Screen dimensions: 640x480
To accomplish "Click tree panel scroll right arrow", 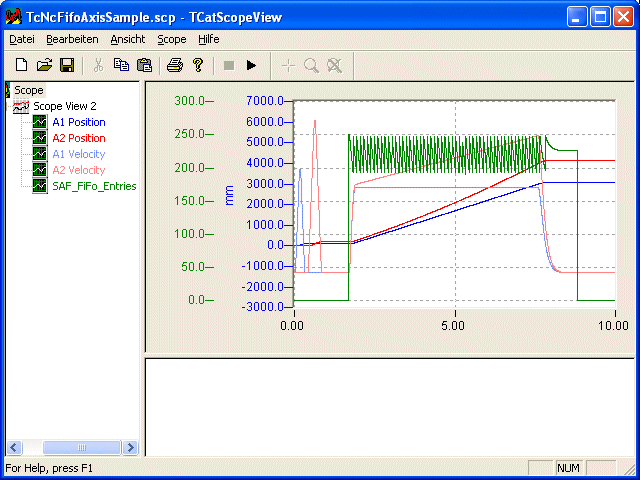I will (x=131, y=447).
